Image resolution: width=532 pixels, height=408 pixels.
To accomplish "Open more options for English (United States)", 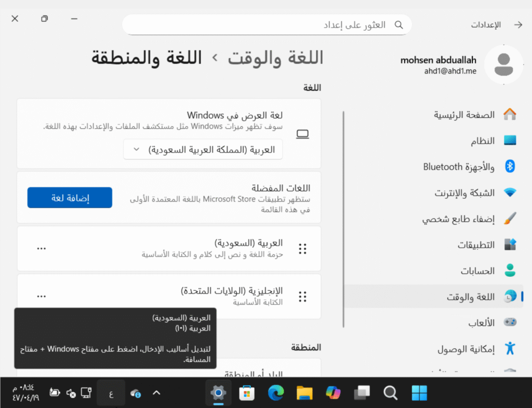I will click(x=42, y=296).
